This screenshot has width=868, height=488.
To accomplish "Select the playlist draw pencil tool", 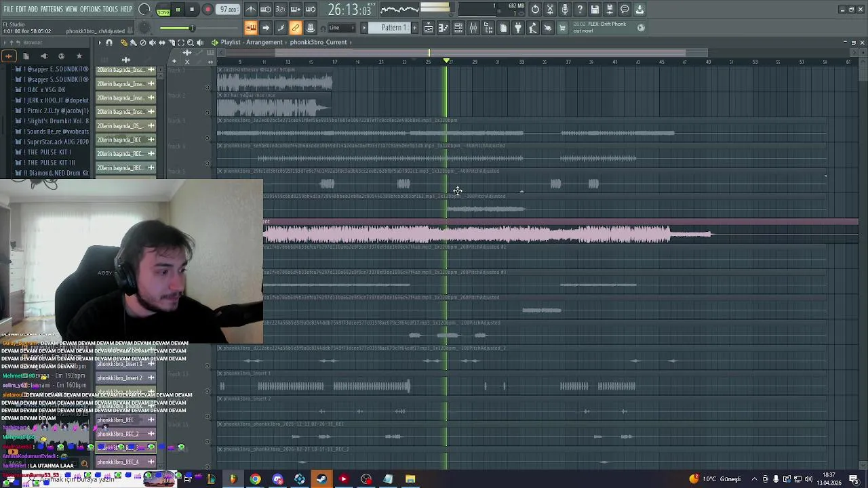I will coord(124,43).
